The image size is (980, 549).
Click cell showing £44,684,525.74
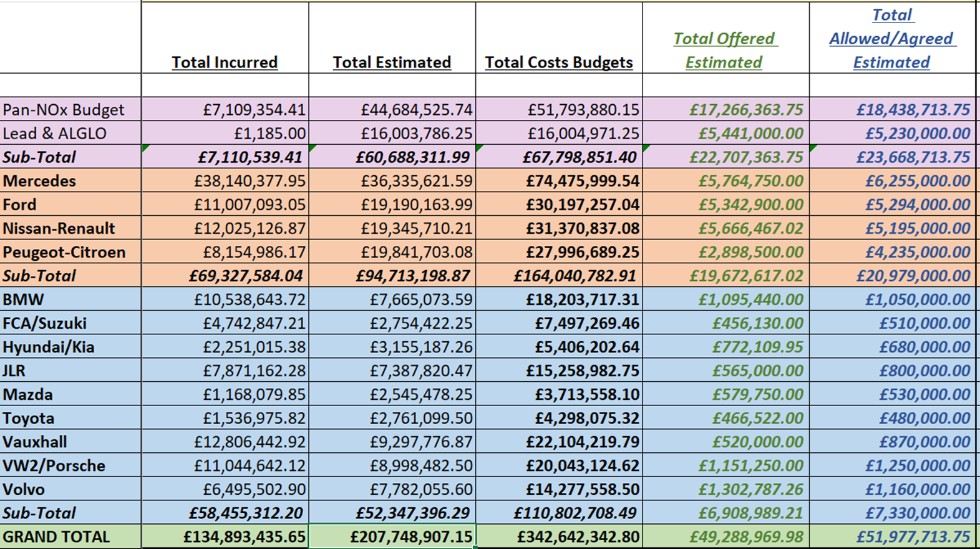[392, 110]
